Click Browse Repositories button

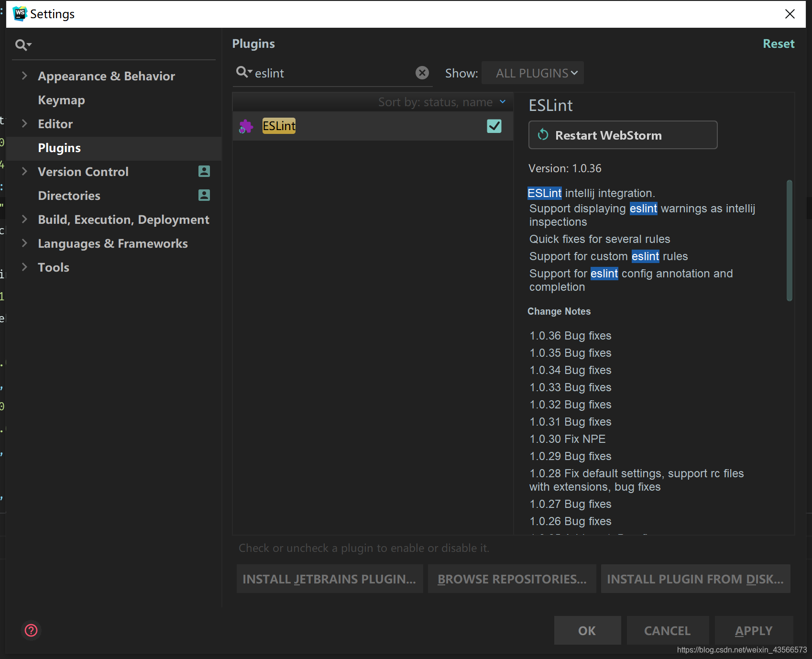[512, 579]
